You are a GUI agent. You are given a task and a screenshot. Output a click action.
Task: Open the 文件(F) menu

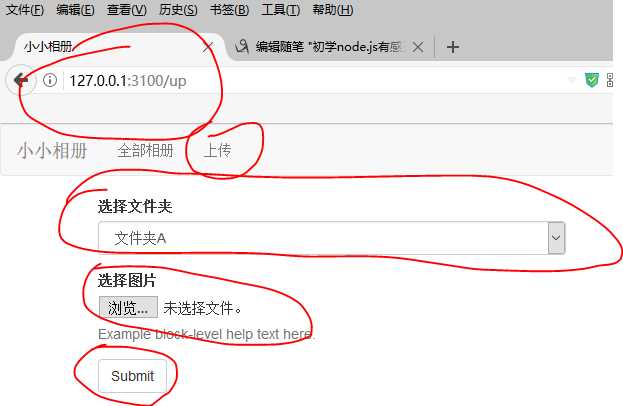(25, 9)
